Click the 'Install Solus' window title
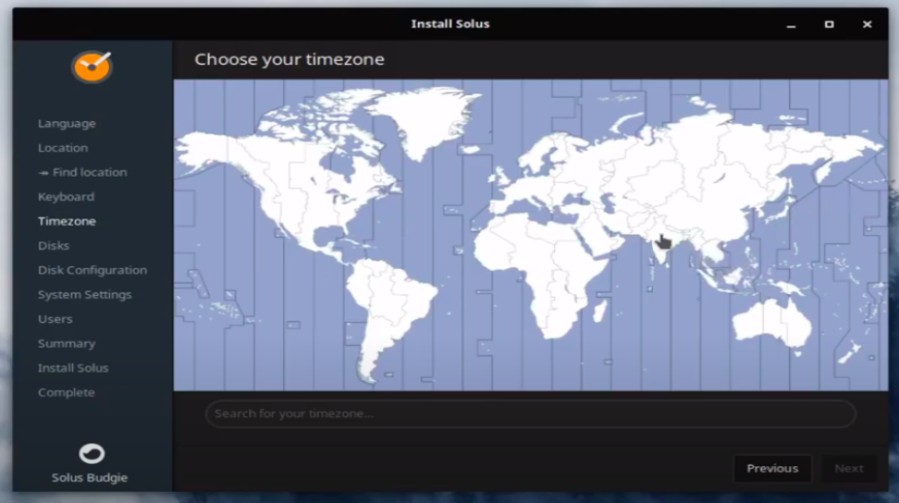 (450, 24)
